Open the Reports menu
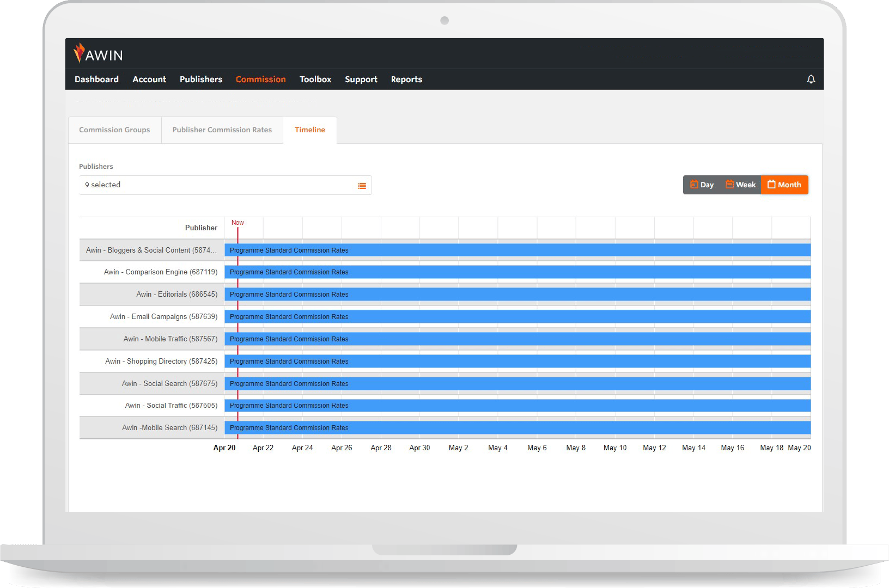The height and width of the screenshot is (588, 889). [x=406, y=79]
